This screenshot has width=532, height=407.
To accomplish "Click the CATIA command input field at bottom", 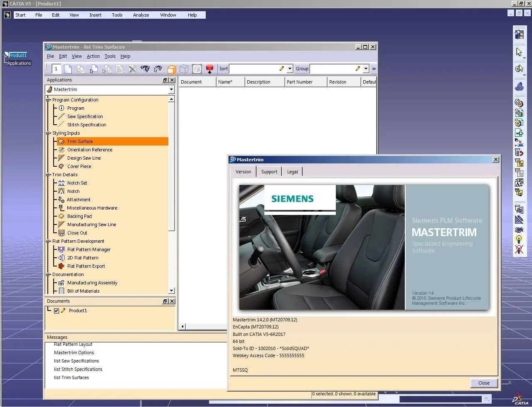I will 441,399.
